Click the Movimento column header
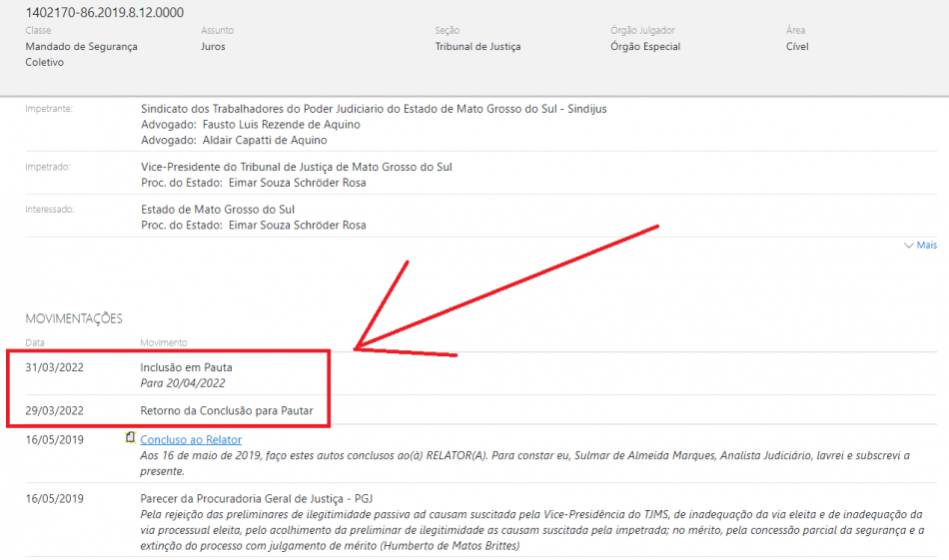 click(x=163, y=342)
